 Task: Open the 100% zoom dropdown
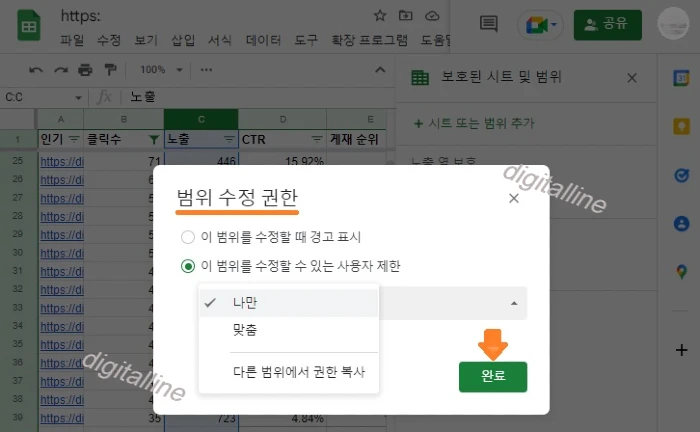161,70
